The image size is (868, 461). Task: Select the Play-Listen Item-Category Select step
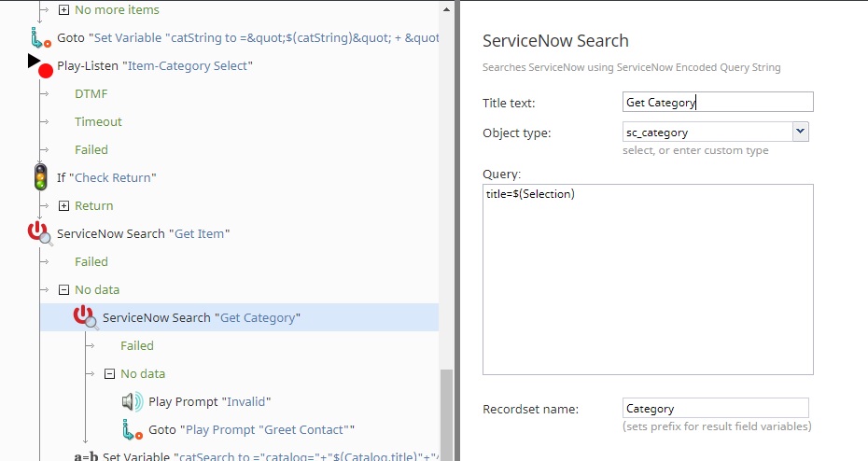[x=155, y=66]
